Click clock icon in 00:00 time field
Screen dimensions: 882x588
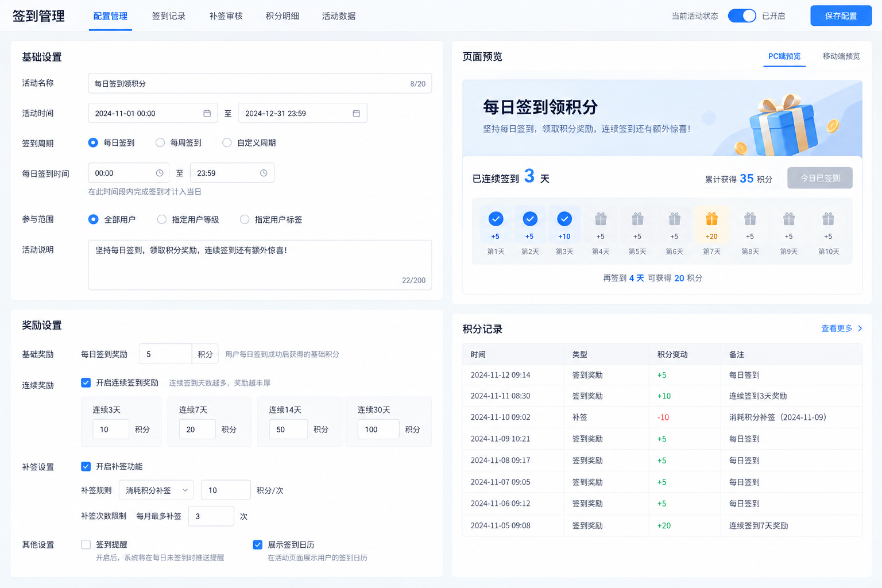[160, 173]
